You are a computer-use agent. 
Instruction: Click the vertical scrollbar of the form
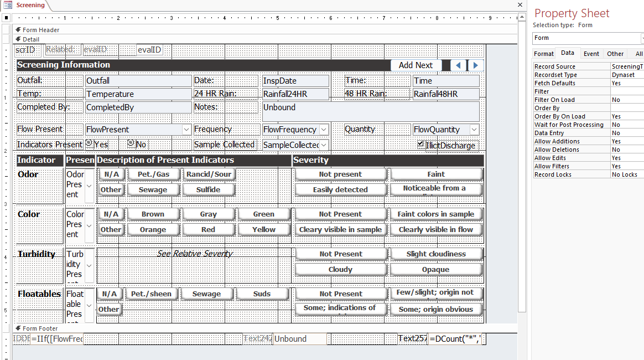pos(522,167)
